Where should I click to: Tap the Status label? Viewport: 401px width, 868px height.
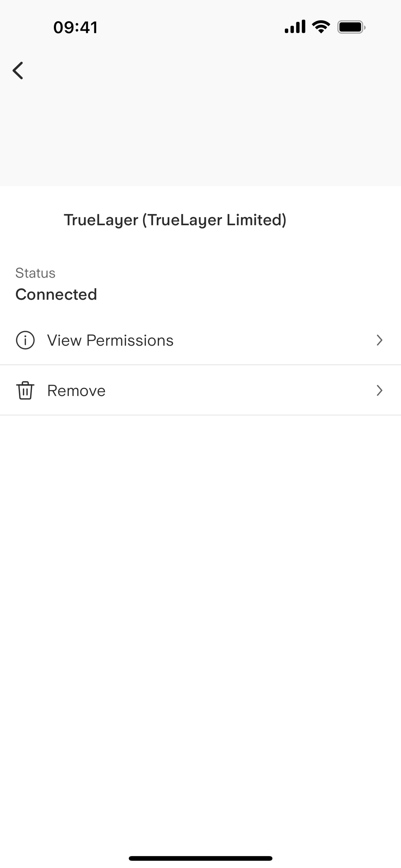(x=36, y=273)
